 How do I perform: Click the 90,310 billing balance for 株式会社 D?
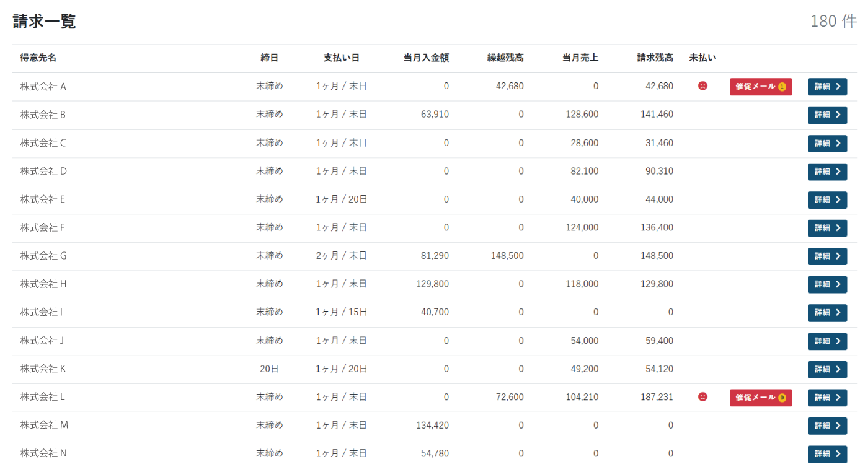click(659, 171)
